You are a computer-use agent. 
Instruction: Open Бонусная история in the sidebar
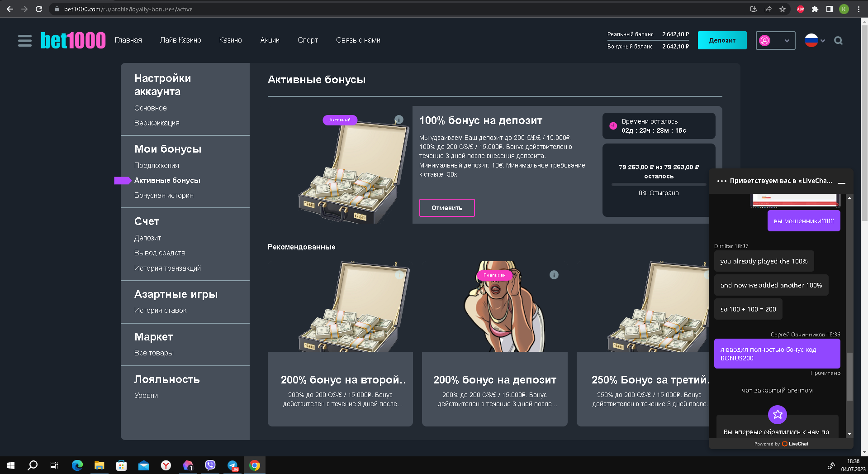[164, 196]
